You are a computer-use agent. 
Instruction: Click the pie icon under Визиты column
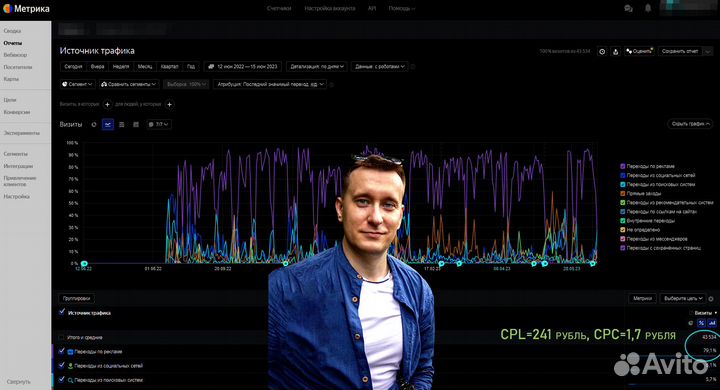tap(691, 323)
